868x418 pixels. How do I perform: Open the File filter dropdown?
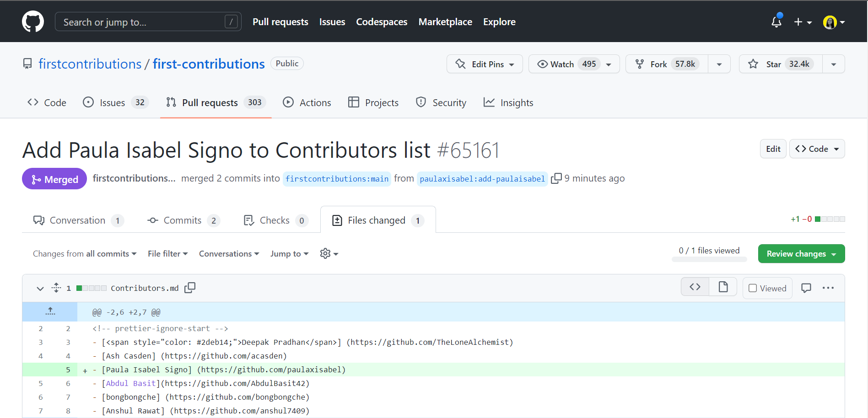(x=168, y=254)
